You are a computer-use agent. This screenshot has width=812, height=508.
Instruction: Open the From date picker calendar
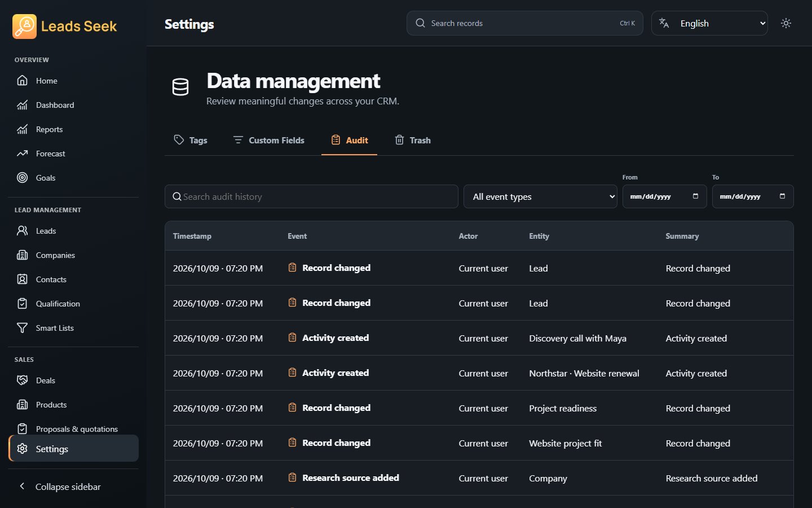tap(695, 196)
